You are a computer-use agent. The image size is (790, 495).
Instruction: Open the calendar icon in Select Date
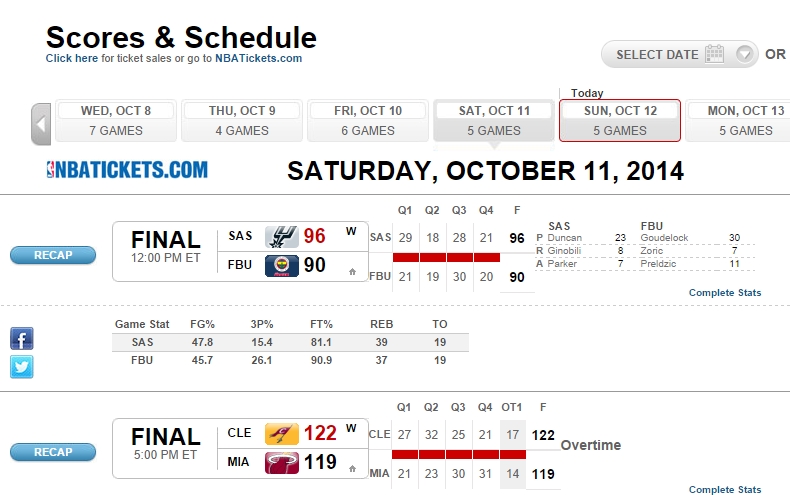(x=714, y=54)
